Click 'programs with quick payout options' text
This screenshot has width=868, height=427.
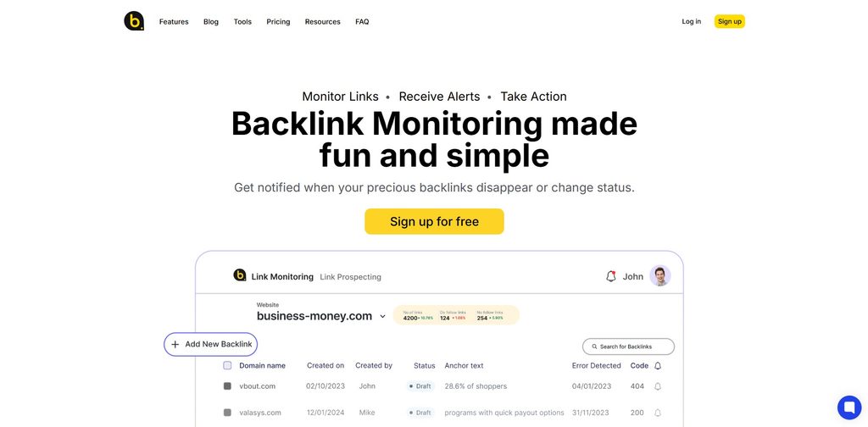click(504, 413)
